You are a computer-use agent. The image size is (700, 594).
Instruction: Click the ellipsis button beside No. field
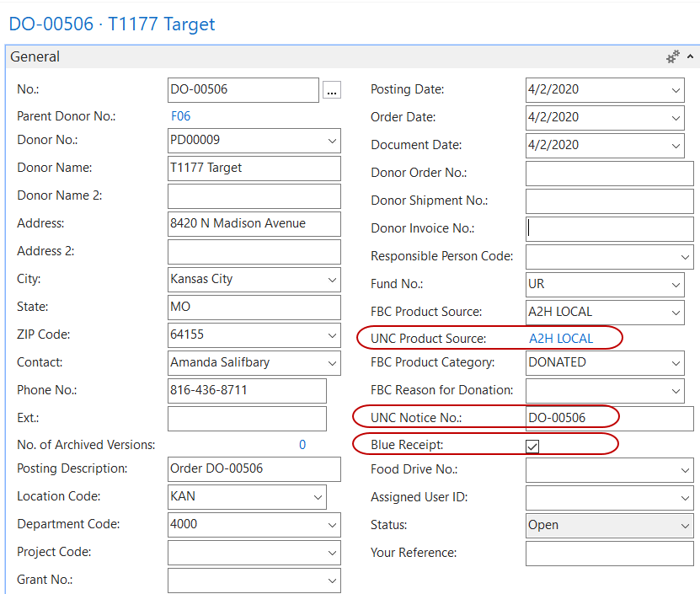(x=332, y=90)
